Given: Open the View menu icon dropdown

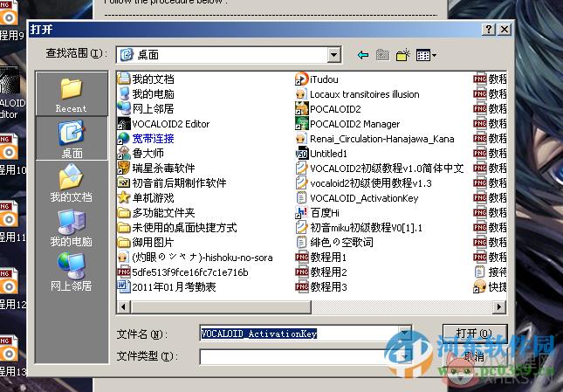Looking at the screenshot, I should point(426,55).
